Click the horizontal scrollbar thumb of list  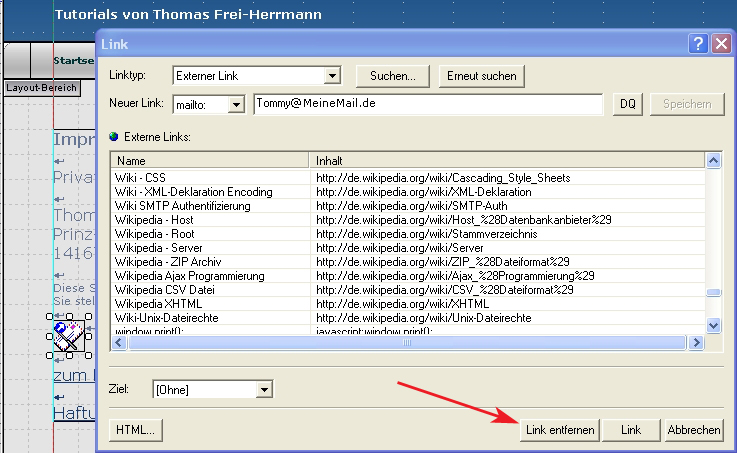(x=406, y=343)
